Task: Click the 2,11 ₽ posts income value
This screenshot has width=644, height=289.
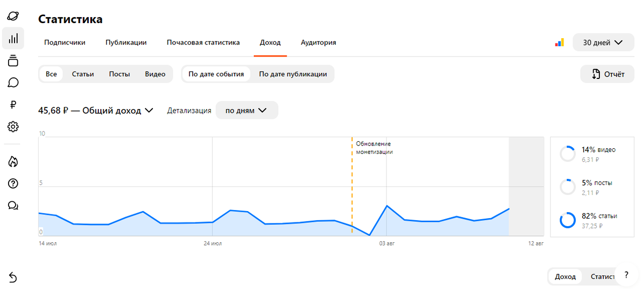Action: click(x=590, y=193)
